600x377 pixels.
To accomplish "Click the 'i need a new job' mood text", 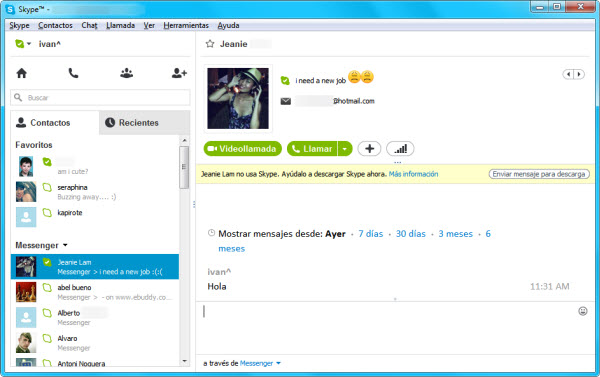I will (321, 80).
